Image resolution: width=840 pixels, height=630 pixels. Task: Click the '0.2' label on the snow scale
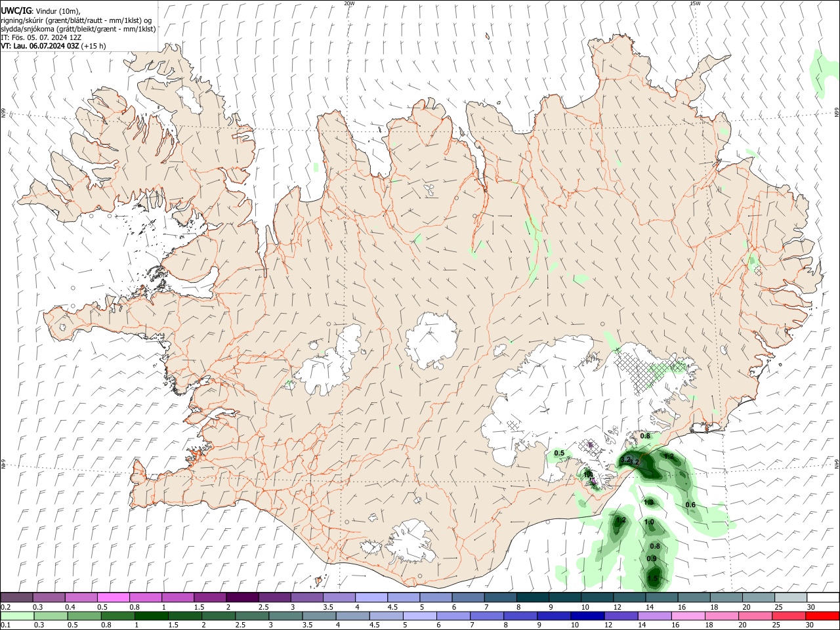point(5,607)
